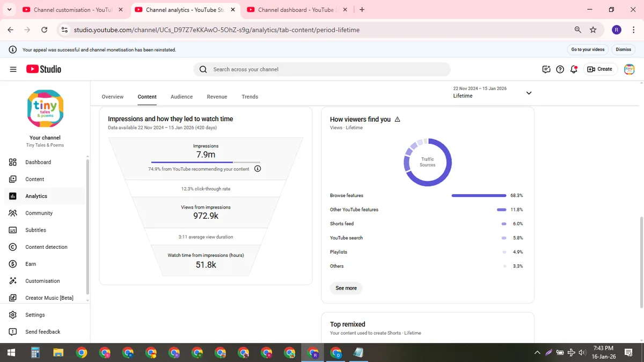Click the browser address bar URL
644x362 pixels.
click(x=217, y=30)
